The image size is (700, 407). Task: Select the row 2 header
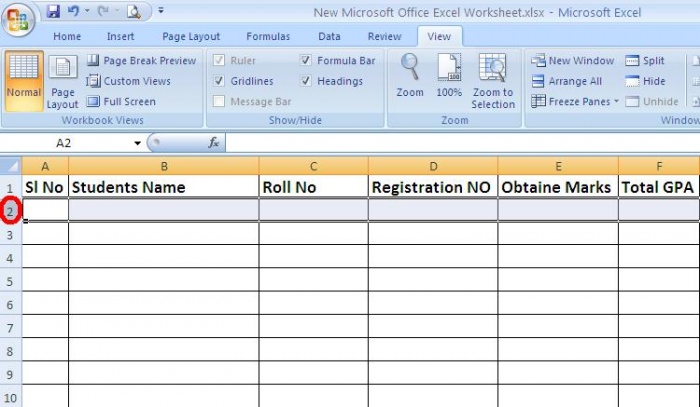click(x=10, y=211)
